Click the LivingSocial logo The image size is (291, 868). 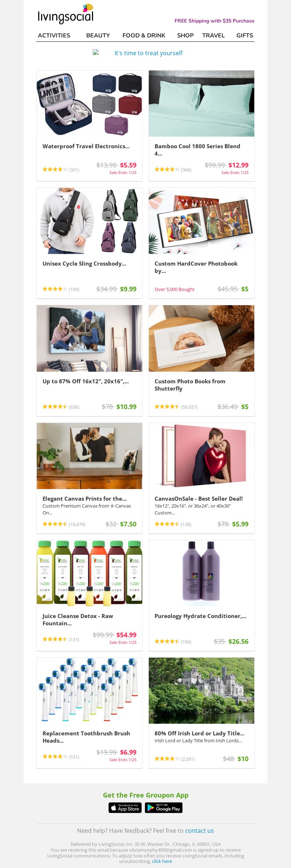[65, 14]
